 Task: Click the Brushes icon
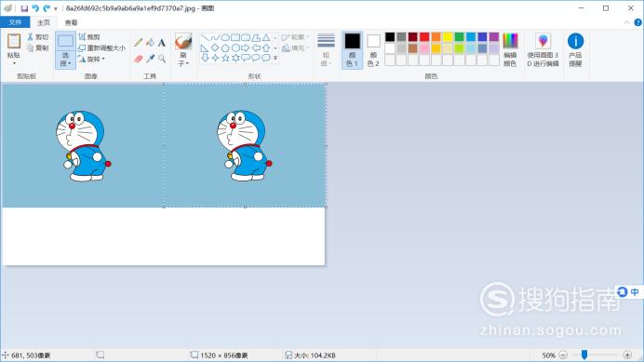coord(183,41)
